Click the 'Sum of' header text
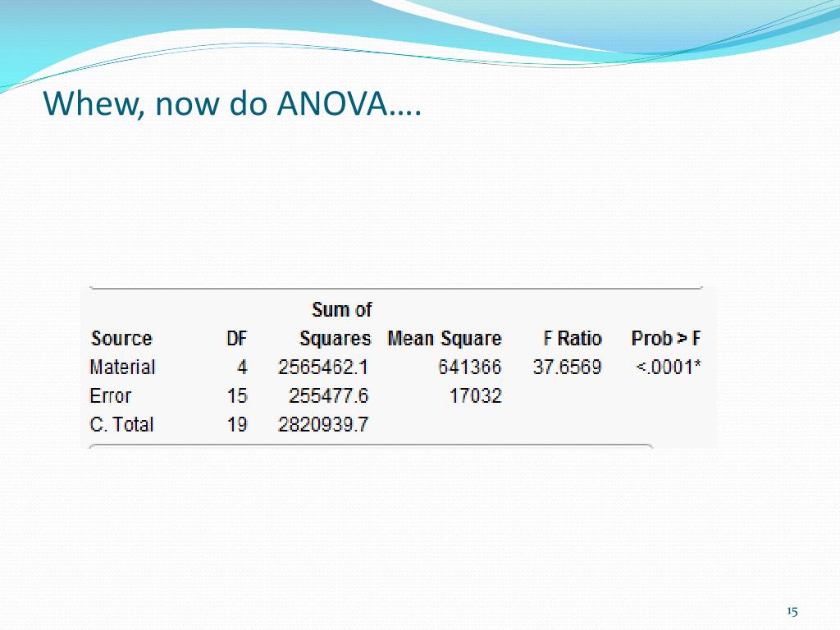Viewport: 840px width, 630px height. [x=342, y=309]
